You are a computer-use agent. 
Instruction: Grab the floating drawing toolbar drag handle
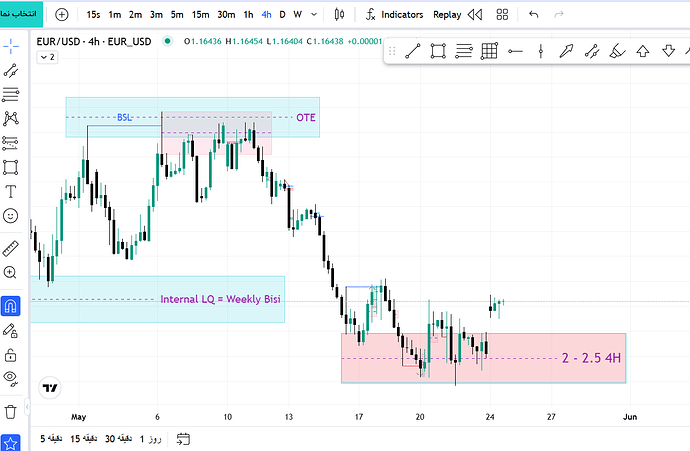[x=392, y=51]
